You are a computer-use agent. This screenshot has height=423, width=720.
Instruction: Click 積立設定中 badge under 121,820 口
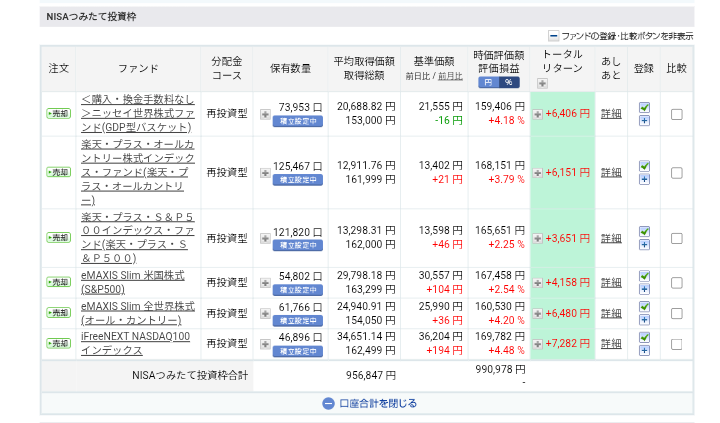(x=298, y=246)
